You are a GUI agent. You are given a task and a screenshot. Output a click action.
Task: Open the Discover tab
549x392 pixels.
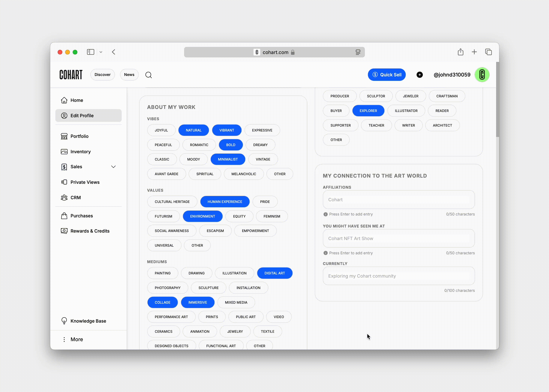click(103, 75)
